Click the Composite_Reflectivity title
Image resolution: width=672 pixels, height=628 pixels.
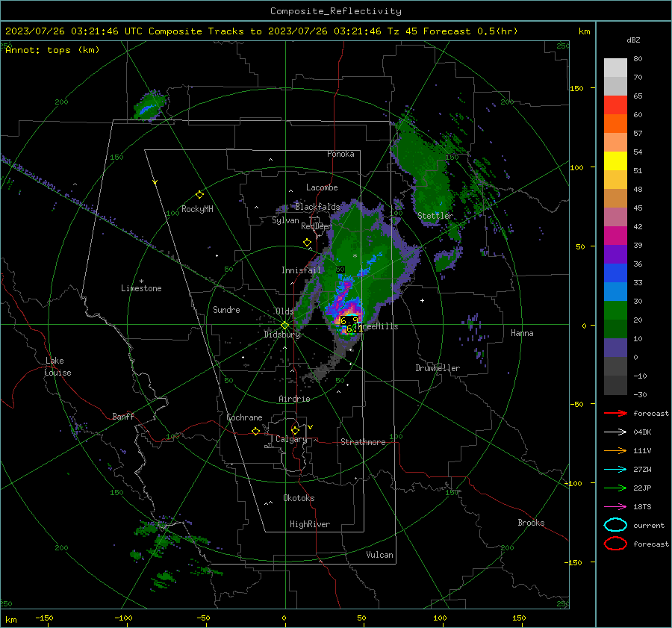(x=335, y=11)
